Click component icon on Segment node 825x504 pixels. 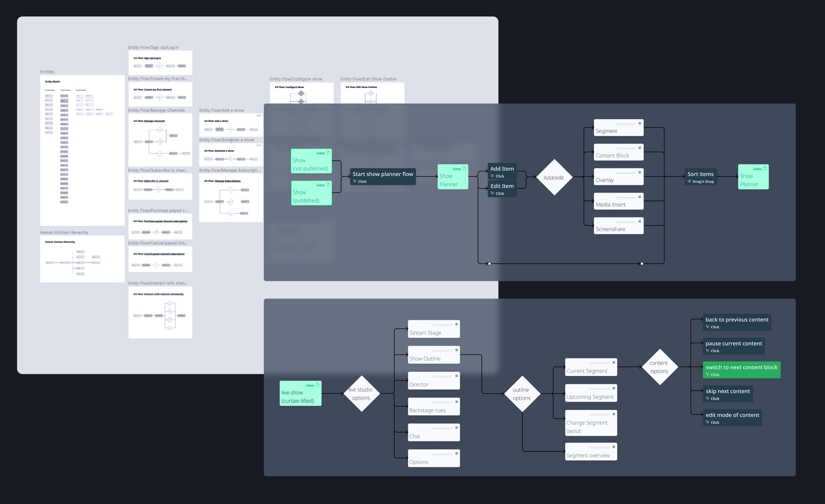640,123
